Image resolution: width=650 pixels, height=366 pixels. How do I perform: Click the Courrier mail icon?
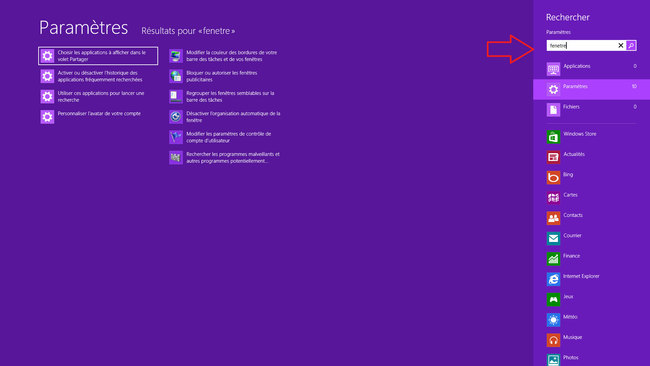pos(553,238)
